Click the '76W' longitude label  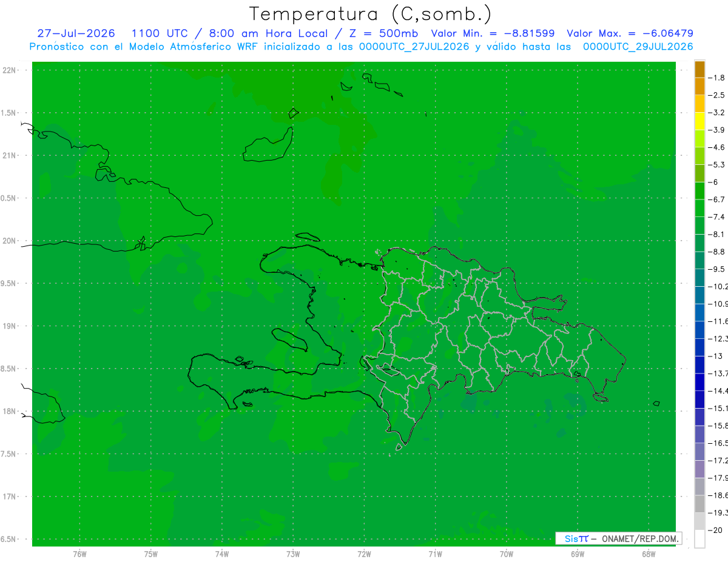(79, 554)
